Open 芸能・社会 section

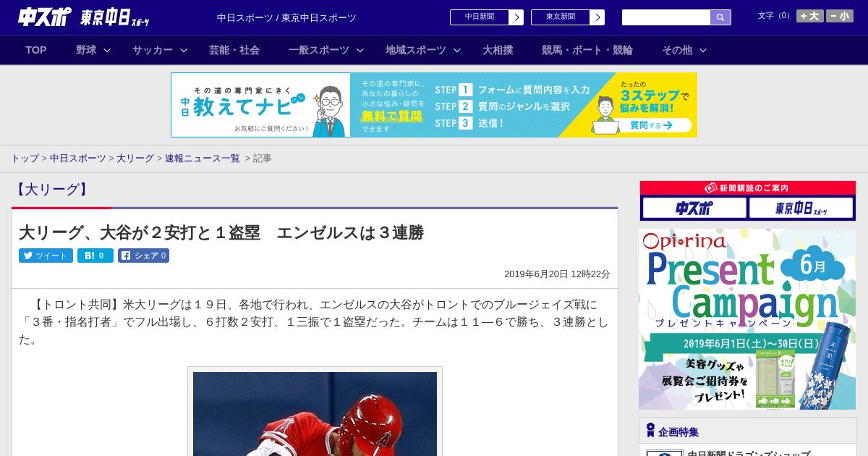(234, 50)
